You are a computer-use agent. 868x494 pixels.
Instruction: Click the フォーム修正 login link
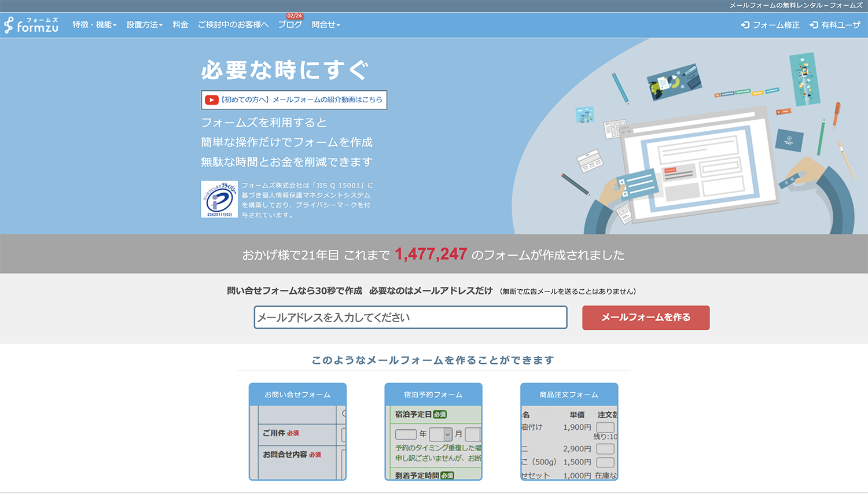coord(770,25)
